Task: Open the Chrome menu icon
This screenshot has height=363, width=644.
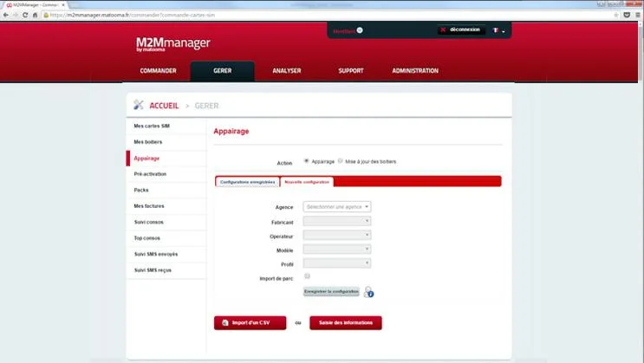Action: coord(638,16)
